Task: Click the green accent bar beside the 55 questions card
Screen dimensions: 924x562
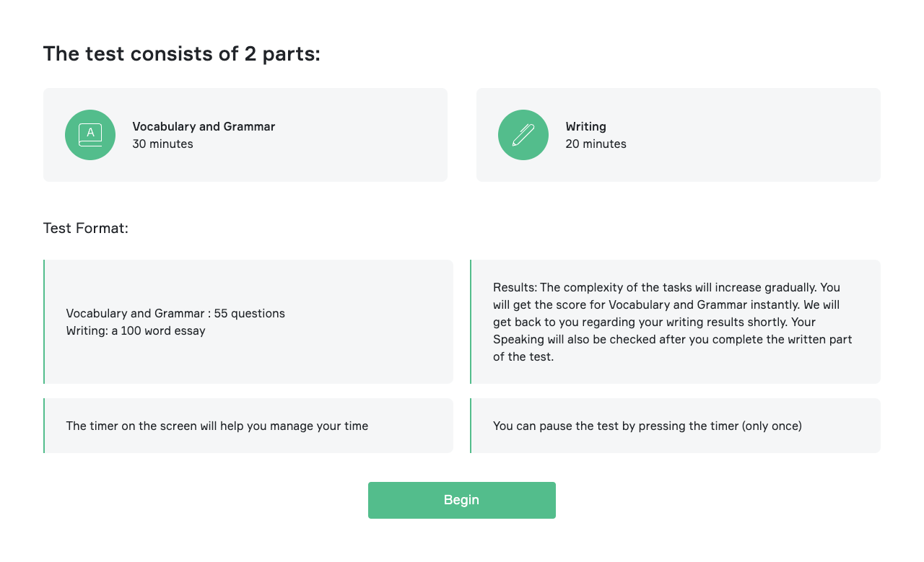Action: pos(44,322)
